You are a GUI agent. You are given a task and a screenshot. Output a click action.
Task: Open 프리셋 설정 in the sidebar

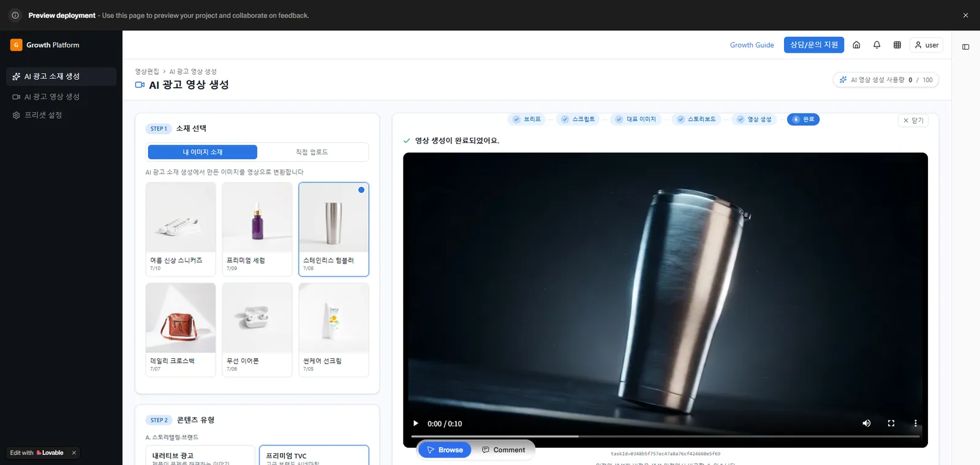click(x=61, y=115)
